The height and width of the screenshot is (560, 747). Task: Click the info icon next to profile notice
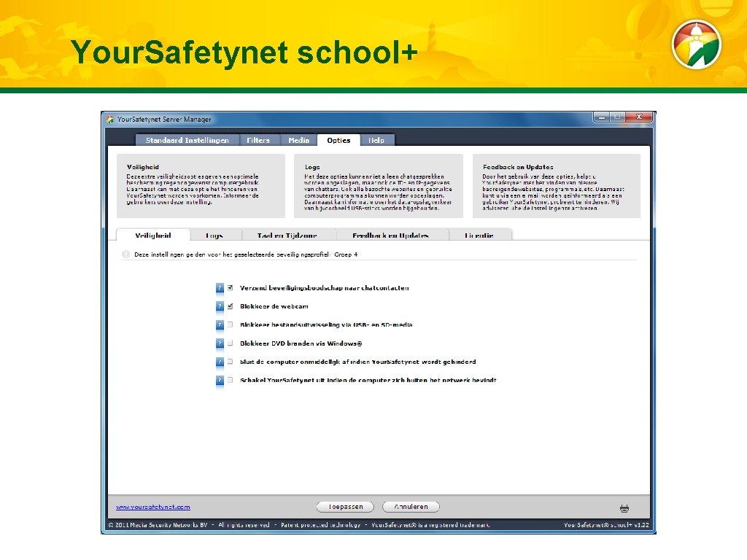[x=125, y=254]
